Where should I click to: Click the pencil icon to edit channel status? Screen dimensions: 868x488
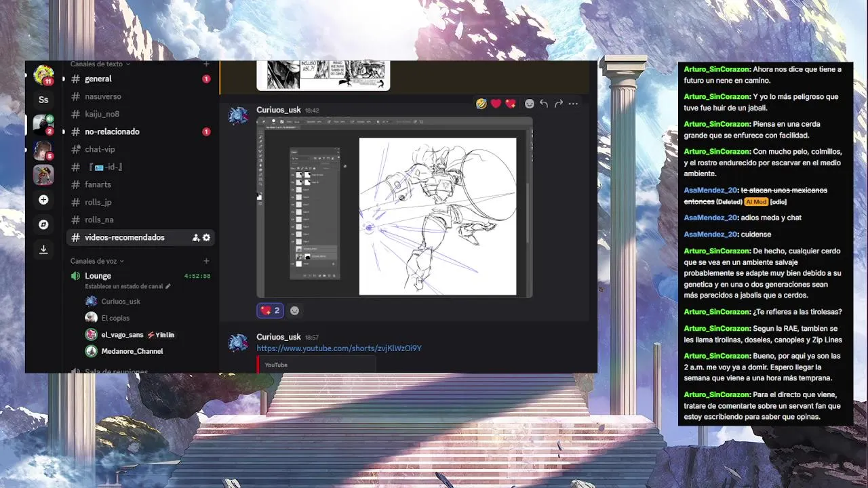pyautogui.click(x=168, y=286)
